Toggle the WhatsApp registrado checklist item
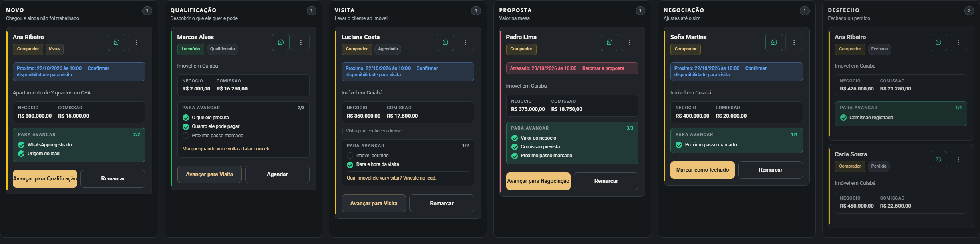Image resolution: width=980 pixels, height=244 pixels. [21, 145]
